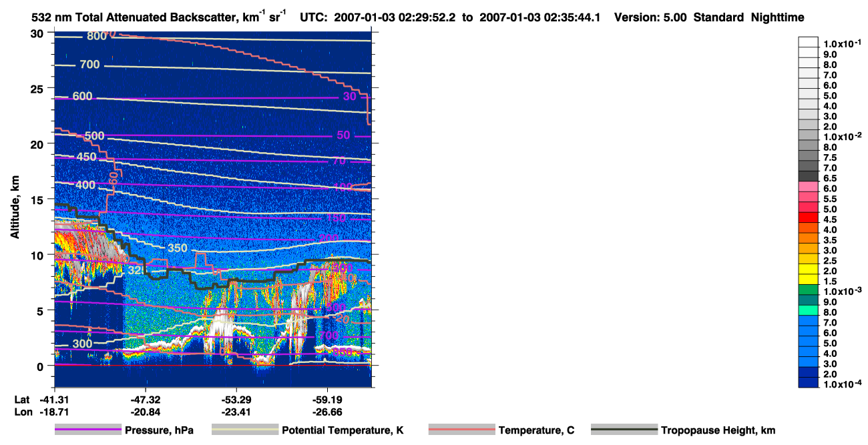Click the purple 50 pressure contour label
The height and width of the screenshot is (445, 868).
(x=343, y=135)
